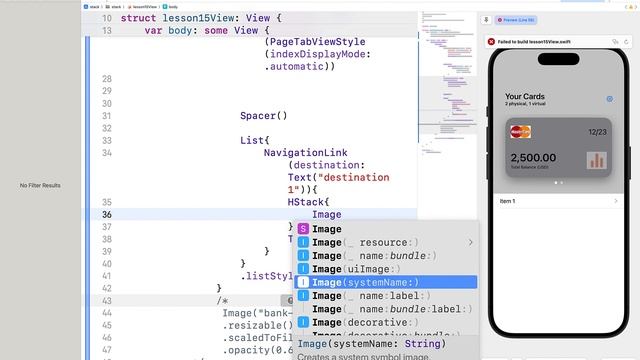This screenshot has width=640, height=360.
Task: Open the lesson15View breadcrumb
Action: click(x=142, y=7)
